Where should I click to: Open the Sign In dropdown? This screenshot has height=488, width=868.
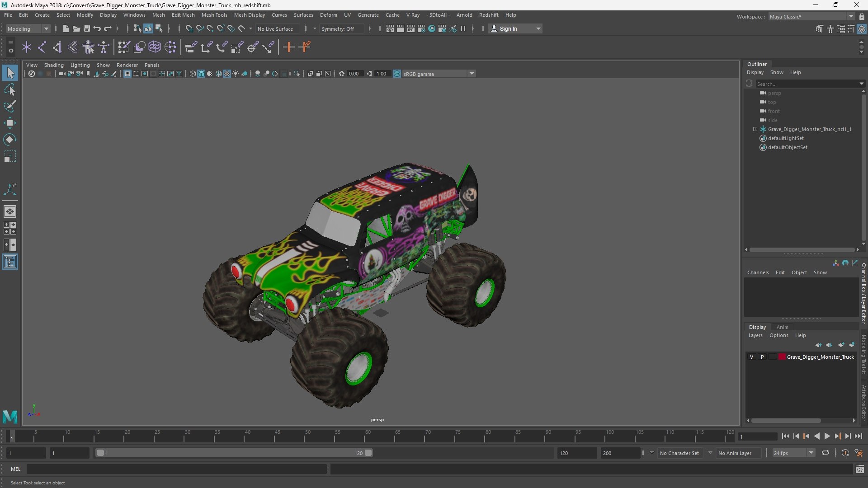pos(516,28)
